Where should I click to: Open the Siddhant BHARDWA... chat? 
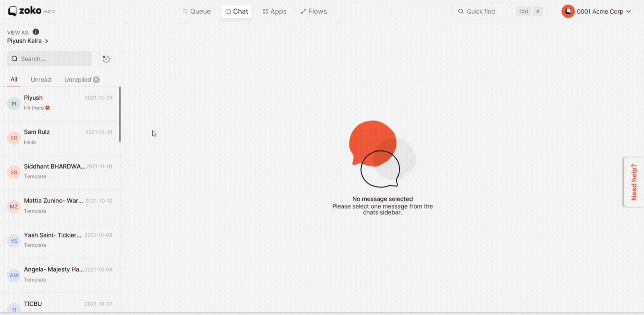coord(60,172)
